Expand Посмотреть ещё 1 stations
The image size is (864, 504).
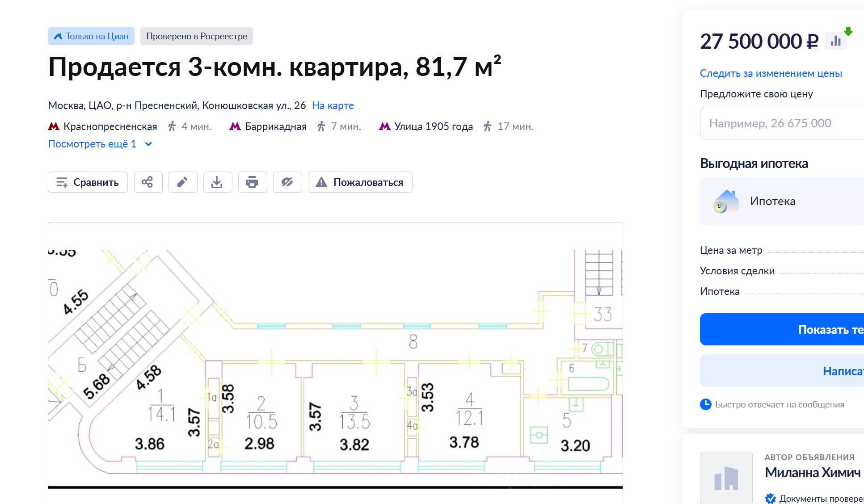(92, 144)
